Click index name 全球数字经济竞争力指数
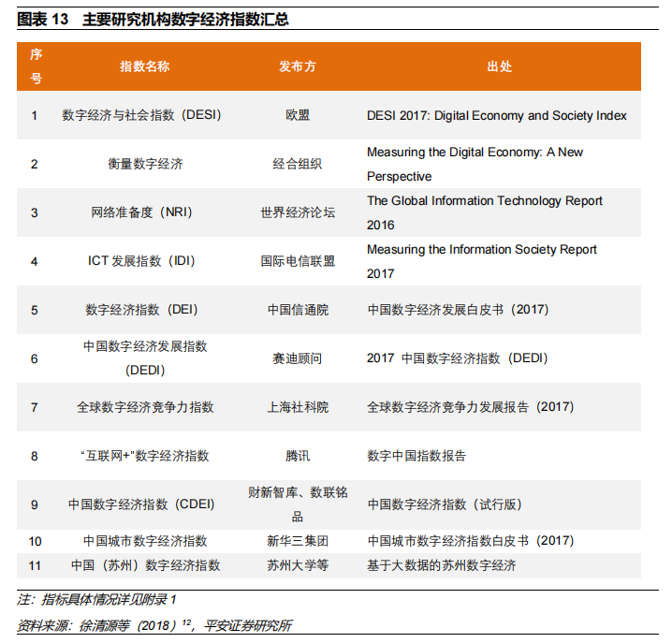The image size is (672, 643). (x=145, y=407)
